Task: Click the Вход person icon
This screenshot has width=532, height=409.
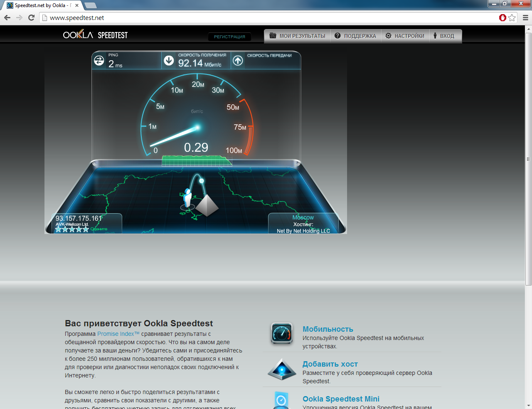Action: [435, 36]
